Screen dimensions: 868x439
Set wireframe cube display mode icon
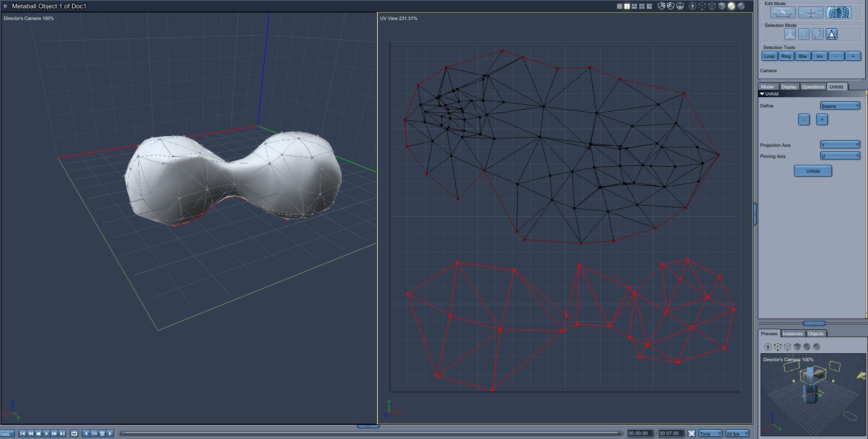tap(712, 6)
